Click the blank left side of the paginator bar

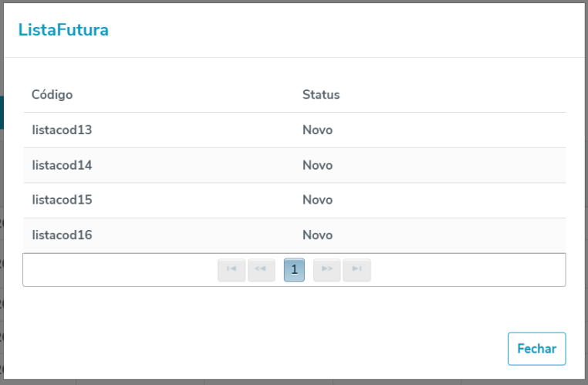[x=116, y=269]
